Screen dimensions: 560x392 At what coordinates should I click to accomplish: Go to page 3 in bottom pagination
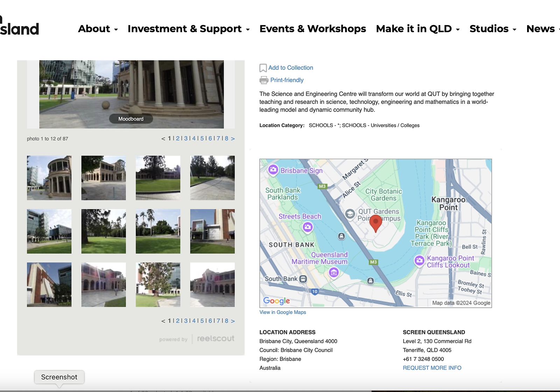[x=186, y=321]
